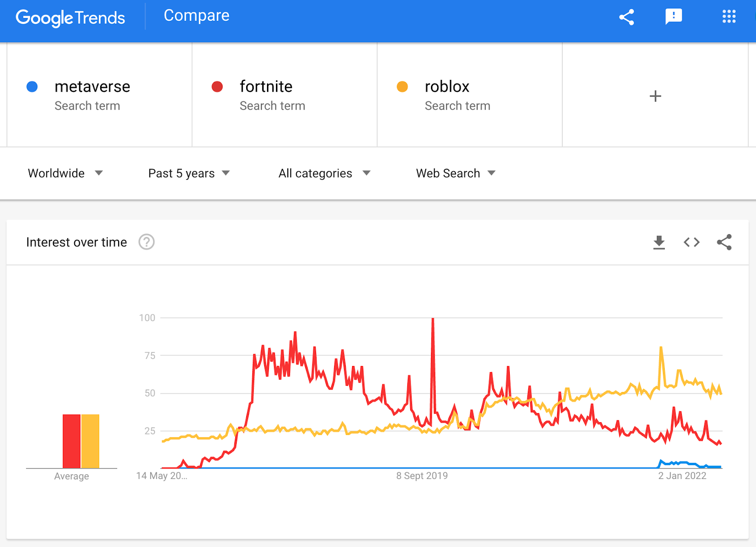Expand the All categories dropdown
756x547 pixels.
pos(325,173)
